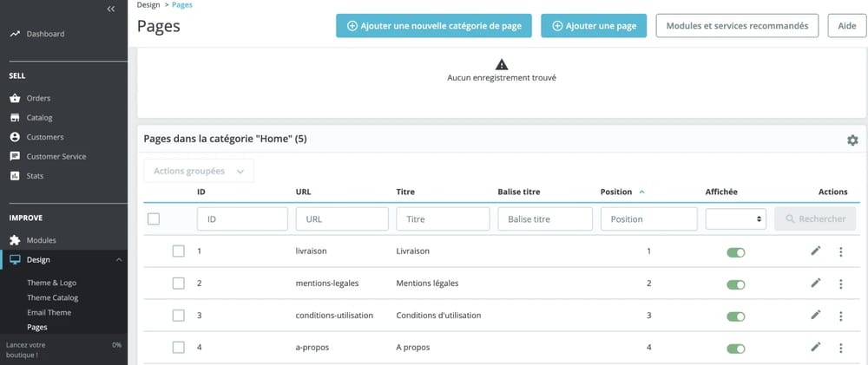Disable the displayed toggle for Livraison
The image size is (868, 365).
[735, 252]
